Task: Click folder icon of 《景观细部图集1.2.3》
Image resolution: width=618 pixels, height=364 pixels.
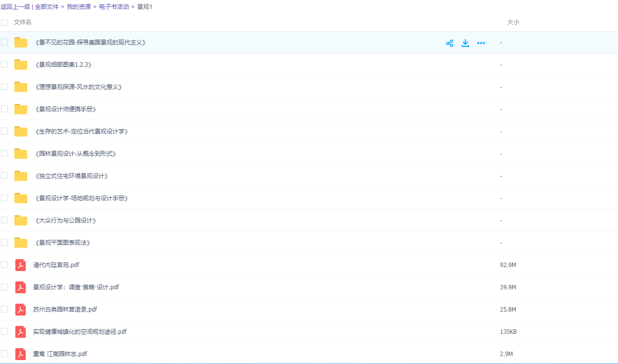Action: coord(21,64)
